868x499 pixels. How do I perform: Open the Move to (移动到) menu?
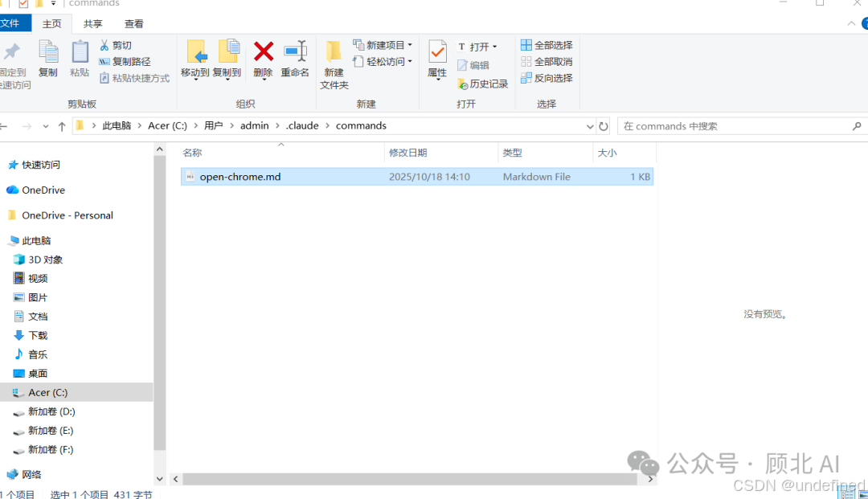[x=194, y=59]
